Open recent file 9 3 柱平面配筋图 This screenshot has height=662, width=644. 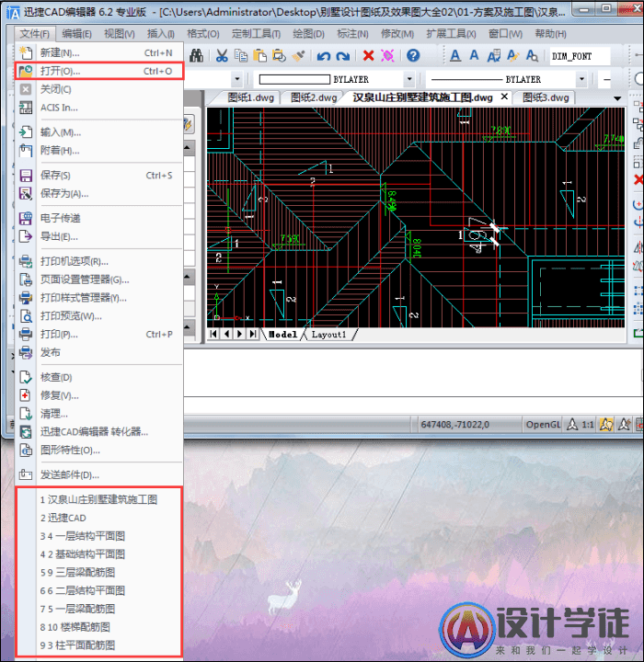(98, 645)
